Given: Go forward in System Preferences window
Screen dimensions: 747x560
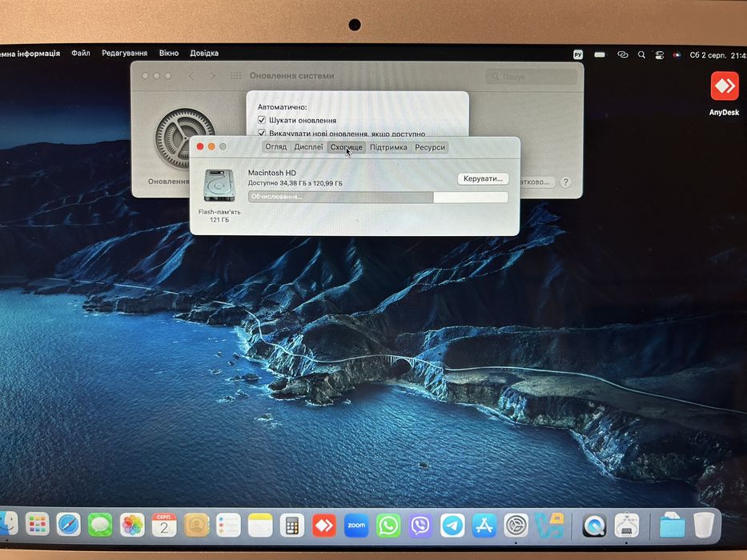Looking at the screenshot, I should pyautogui.click(x=212, y=76).
